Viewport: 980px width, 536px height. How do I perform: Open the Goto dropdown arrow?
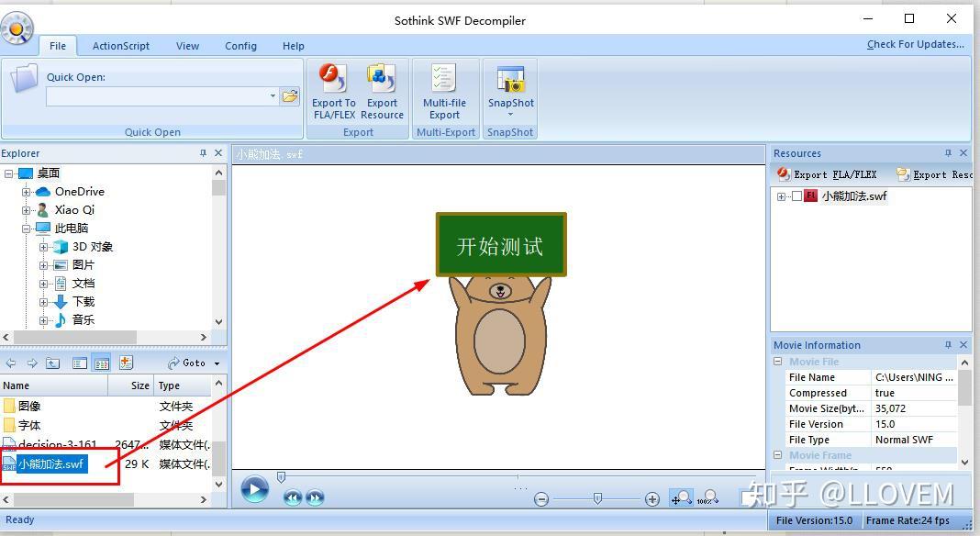(x=217, y=363)
